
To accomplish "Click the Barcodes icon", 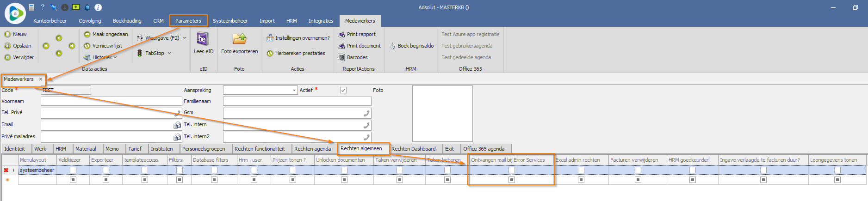I will point(341,57).
